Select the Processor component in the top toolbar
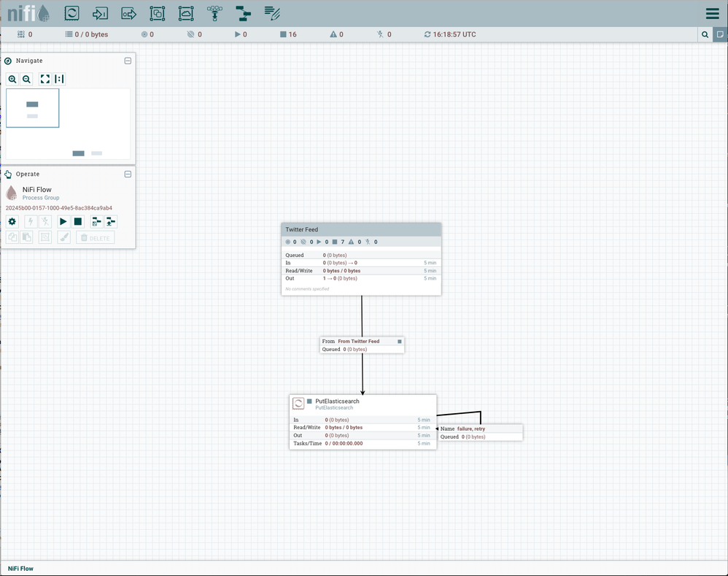 pos(71,13)
